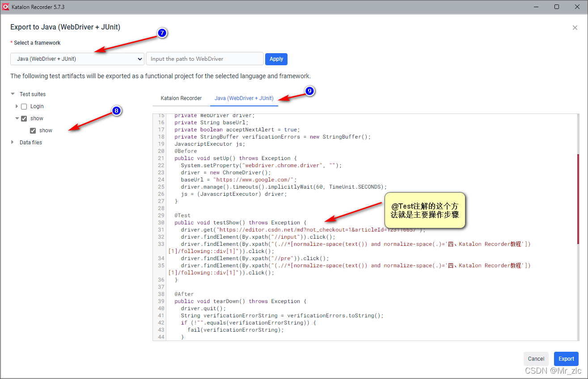
Task: Select the Test suites label
Action: coord(33,94)
